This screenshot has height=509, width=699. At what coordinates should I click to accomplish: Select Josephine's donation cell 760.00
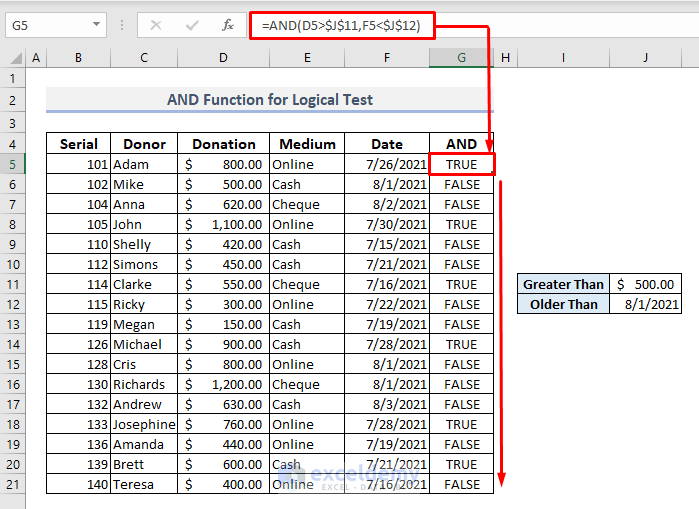click(223, 424)
